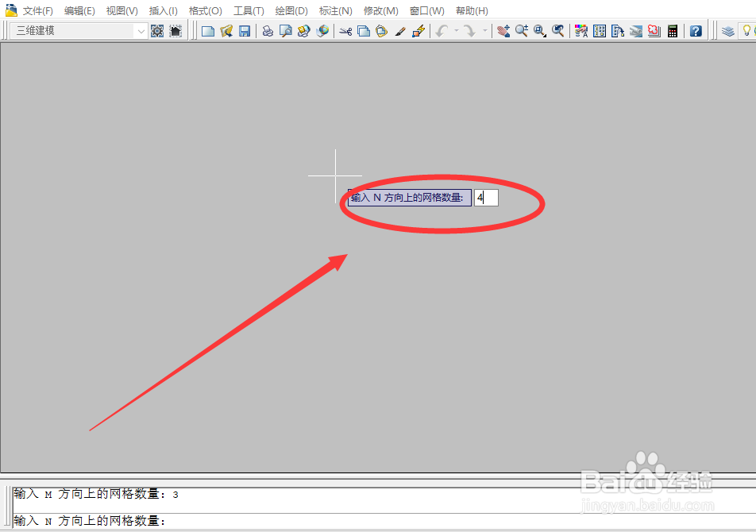Open the Undo history dropdown arrow

click(x=456, y=31)
